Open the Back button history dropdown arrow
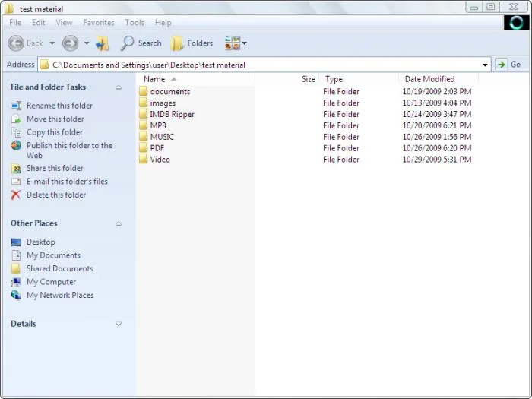 point(52,43)
